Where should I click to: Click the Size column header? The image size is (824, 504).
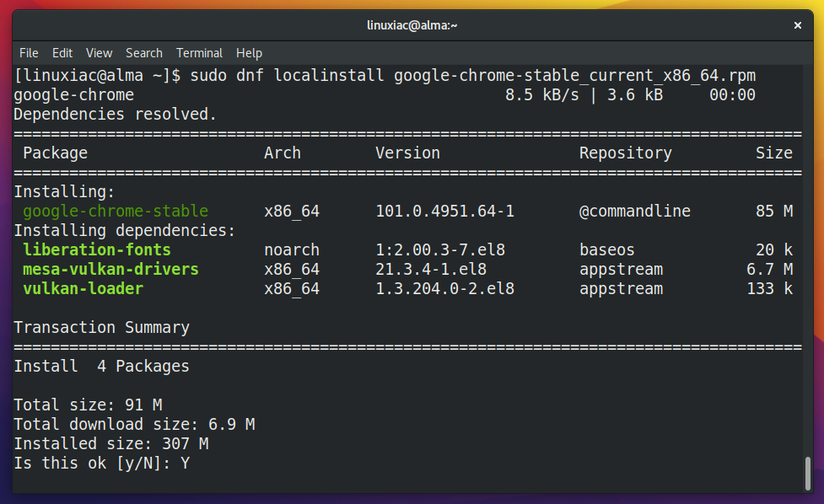(x=774, y=153)
